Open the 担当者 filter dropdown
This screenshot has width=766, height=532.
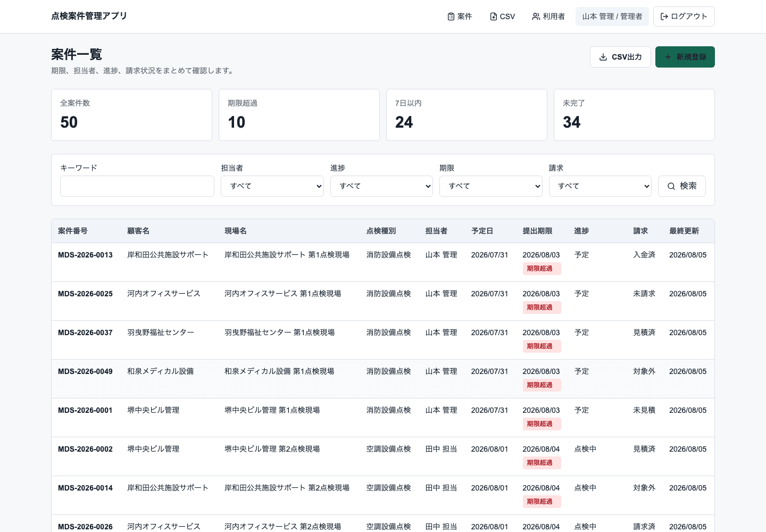click(272, 186)
